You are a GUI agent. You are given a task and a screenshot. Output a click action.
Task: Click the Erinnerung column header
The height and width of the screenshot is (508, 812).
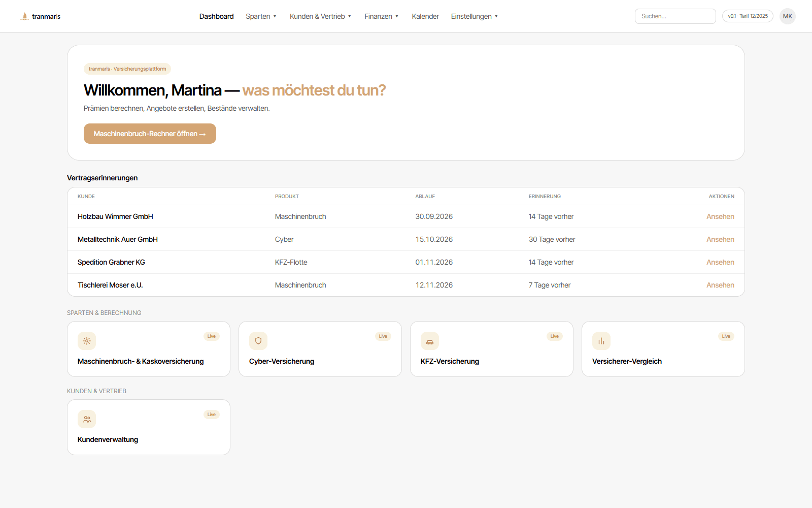(545, 197)
